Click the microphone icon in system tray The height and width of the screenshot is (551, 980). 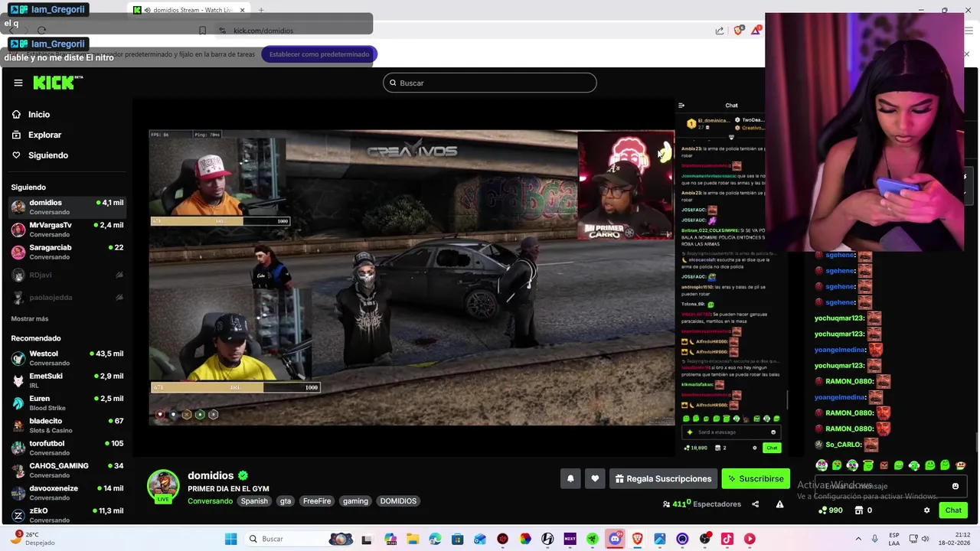[874, 539]
